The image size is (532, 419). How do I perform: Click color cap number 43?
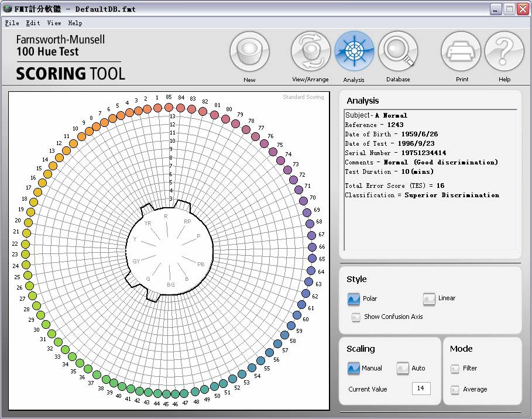147,392
